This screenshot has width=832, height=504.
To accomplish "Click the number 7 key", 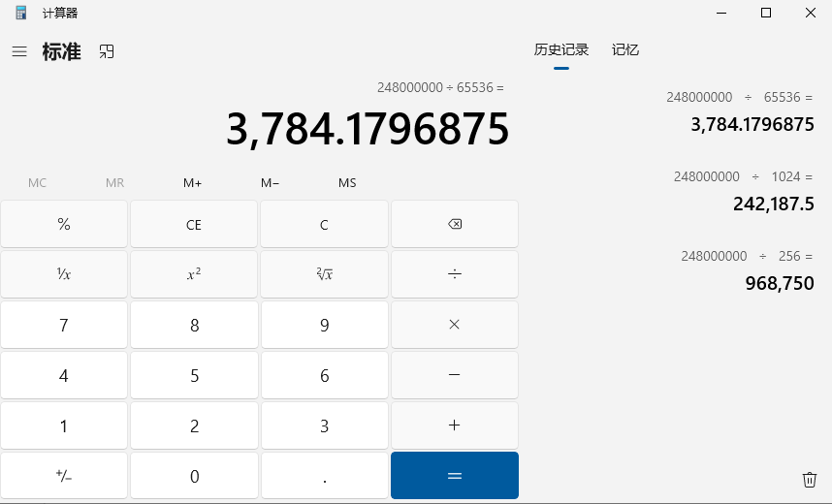I will pyautogui.click(x=64, y=325).
